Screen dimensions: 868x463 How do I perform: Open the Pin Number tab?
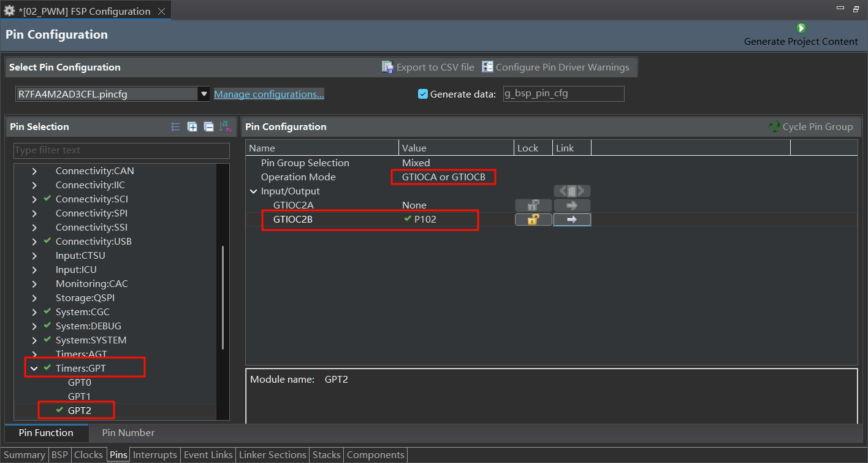coord(128,433)
